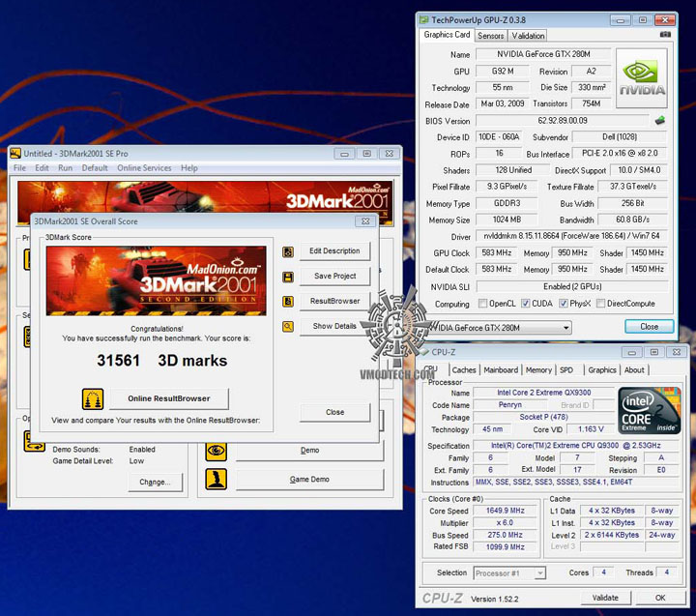This screenshot has height=616, width=696.
Task: Close the Overall Score dialog via Close button
Action: click(x=334, y=412)
